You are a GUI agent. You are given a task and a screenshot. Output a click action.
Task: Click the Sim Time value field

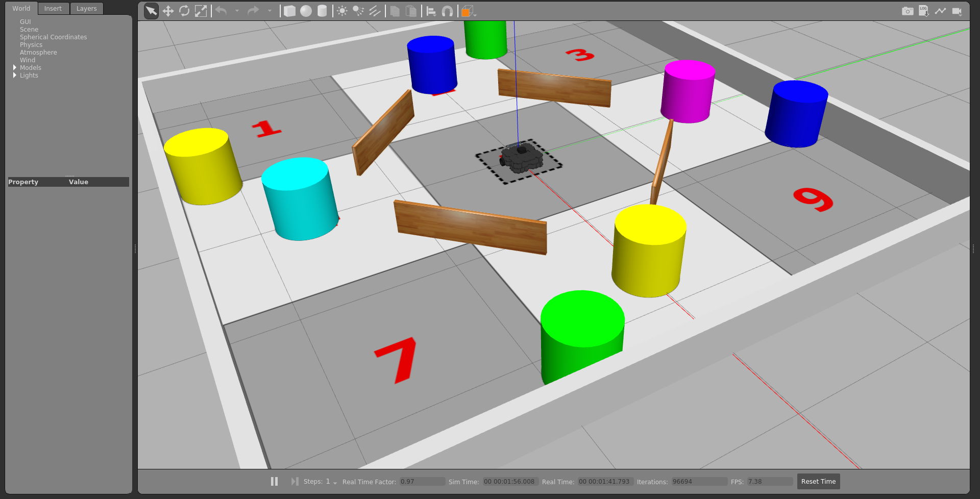pos(510,482)
